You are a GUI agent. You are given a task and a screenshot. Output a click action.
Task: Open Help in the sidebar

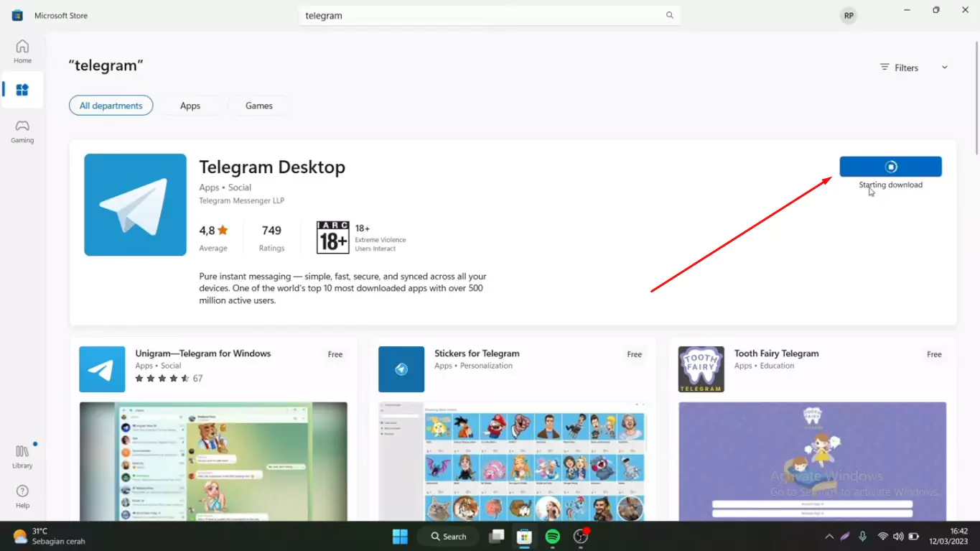tap(22, 496)
